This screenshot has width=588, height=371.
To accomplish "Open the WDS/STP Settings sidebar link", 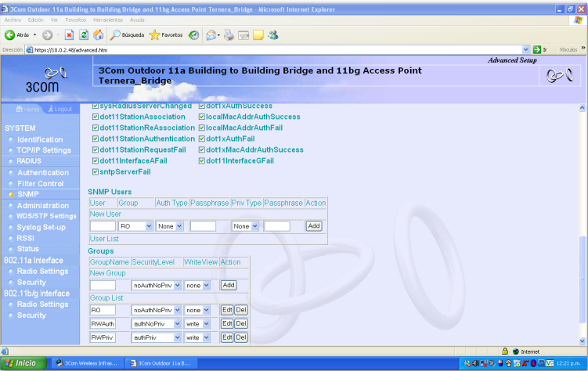I will (47, 216).
